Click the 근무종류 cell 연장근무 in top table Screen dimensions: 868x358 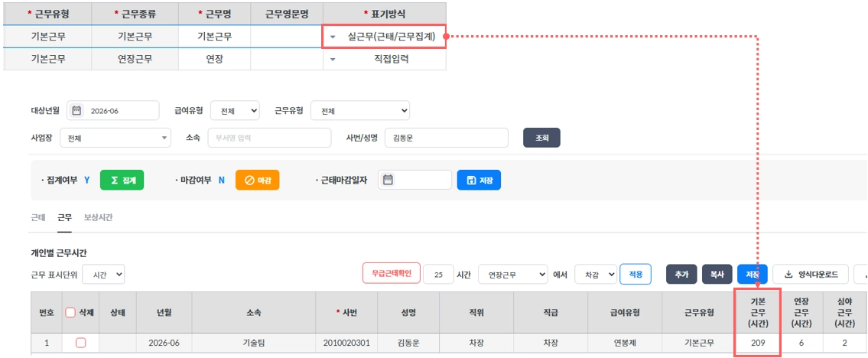[x=135, y=59]
